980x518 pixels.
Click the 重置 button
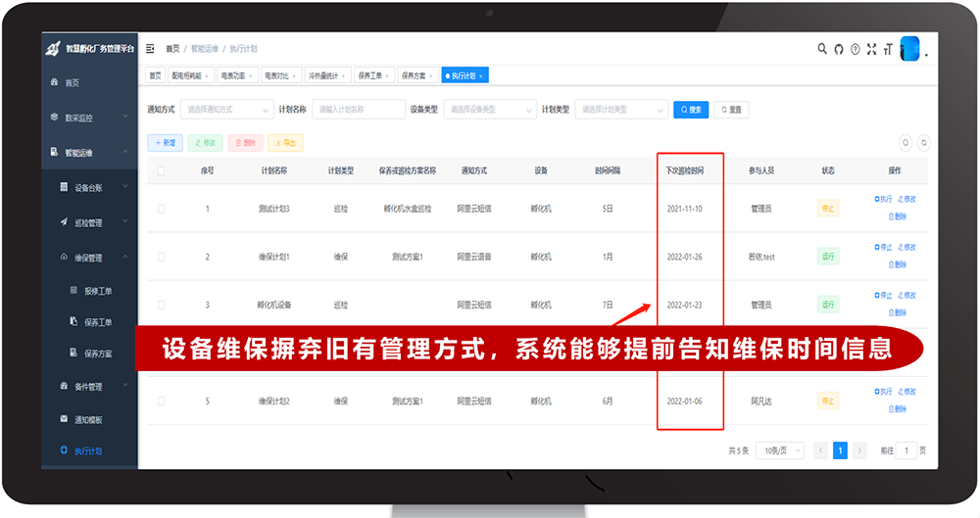coord(731,110)
